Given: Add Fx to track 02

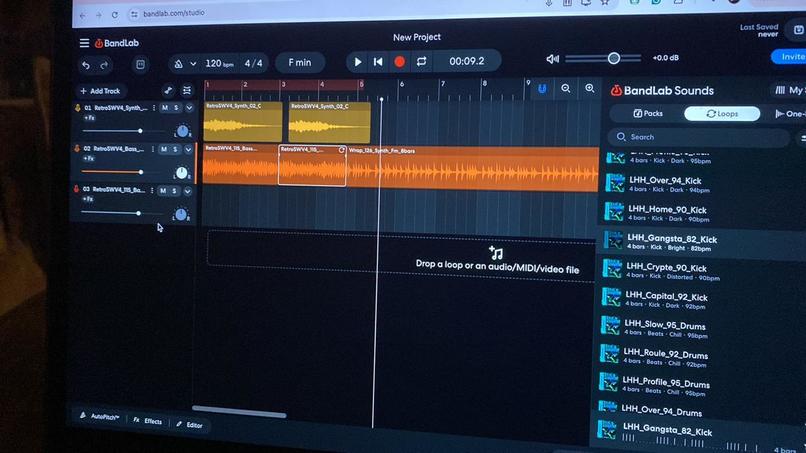Looking at the screenshot, I should coord(88,158).
